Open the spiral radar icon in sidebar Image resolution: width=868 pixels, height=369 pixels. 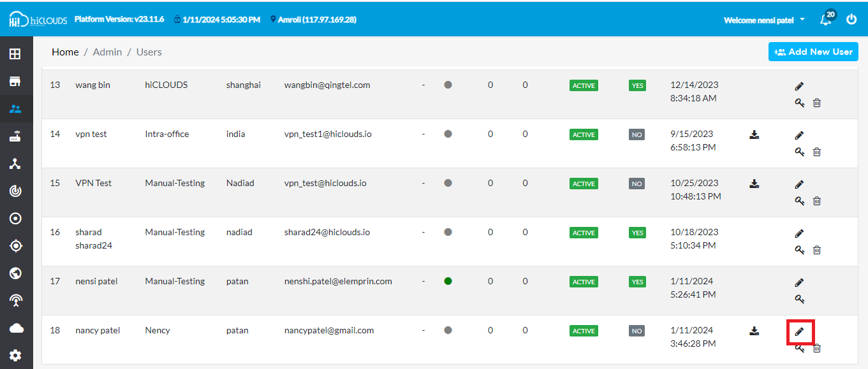point(15,191)
